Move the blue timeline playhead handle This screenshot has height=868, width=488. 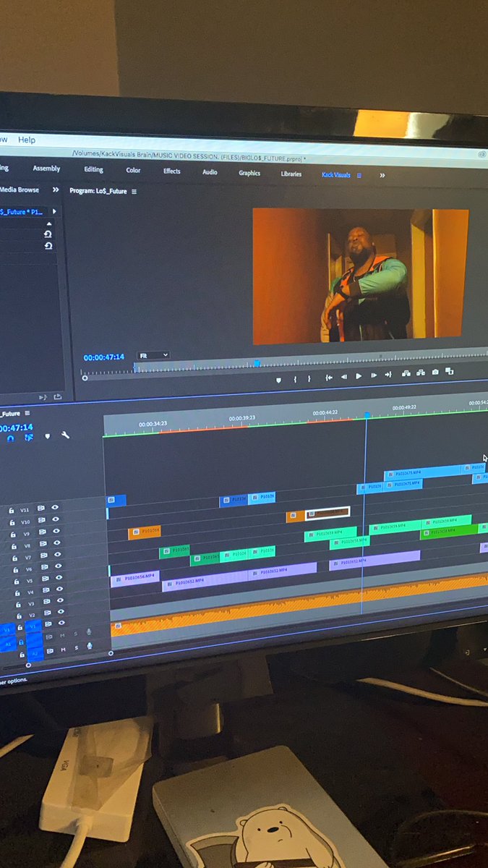[367, 415]
